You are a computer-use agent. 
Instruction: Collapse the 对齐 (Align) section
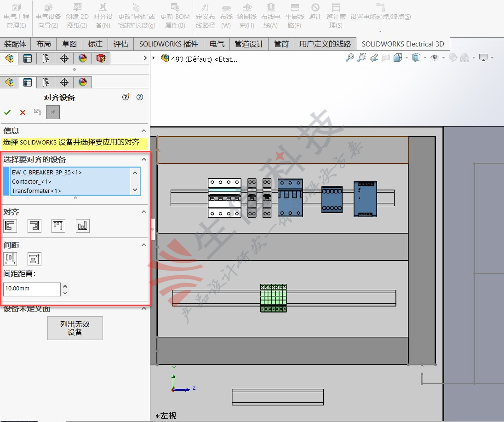click(144, 212)
